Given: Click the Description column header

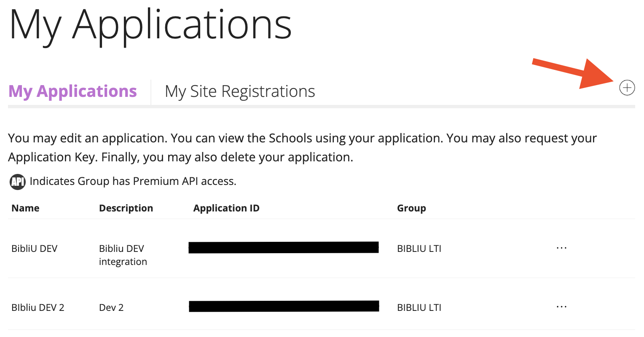Looking at the screenshot, I should [126, 208].
